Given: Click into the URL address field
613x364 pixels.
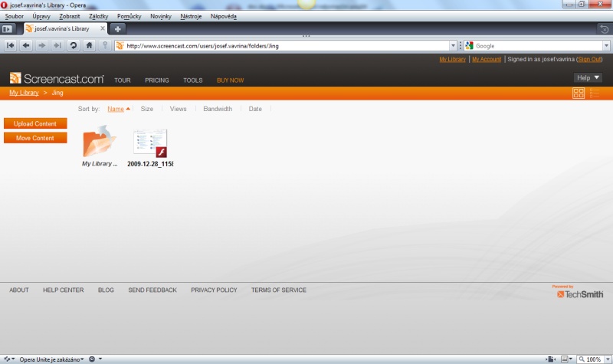Looking at the screenshot, I should pyautogui.click(x=287, y=46).
